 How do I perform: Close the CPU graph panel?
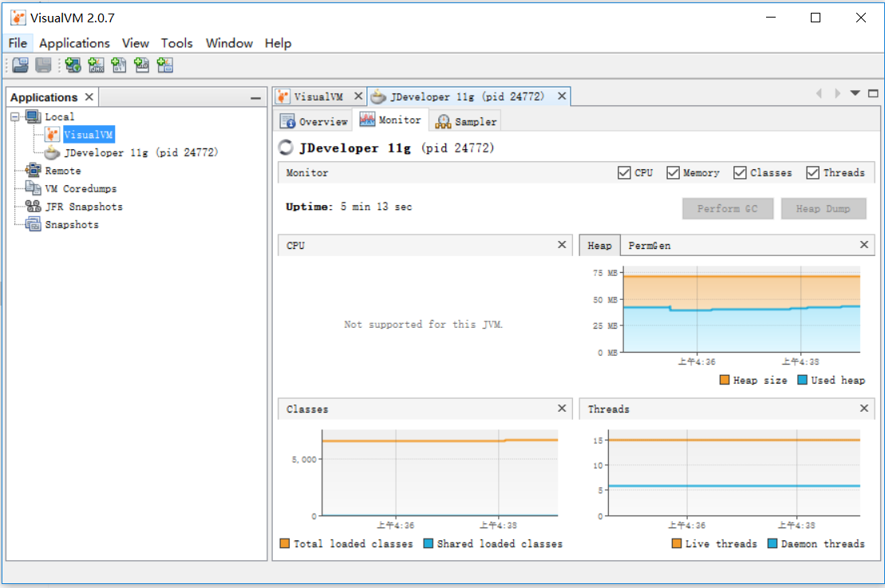click(x=562, y=244)
